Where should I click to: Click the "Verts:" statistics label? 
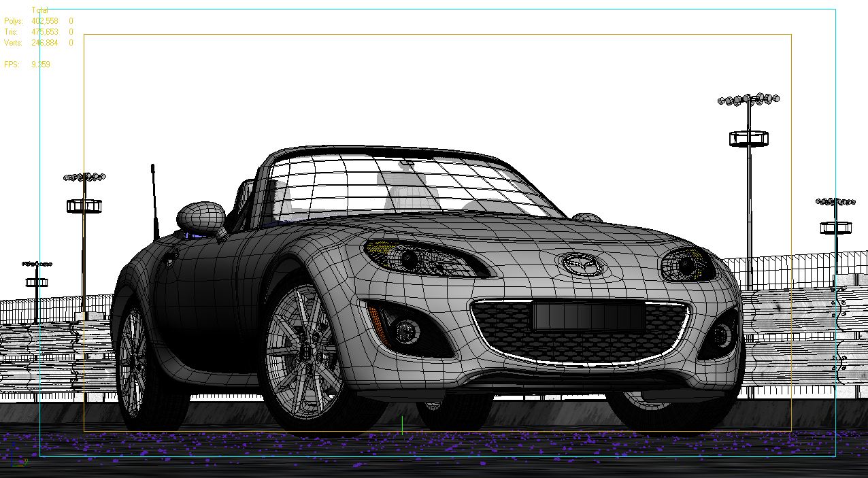pos(14,43)
